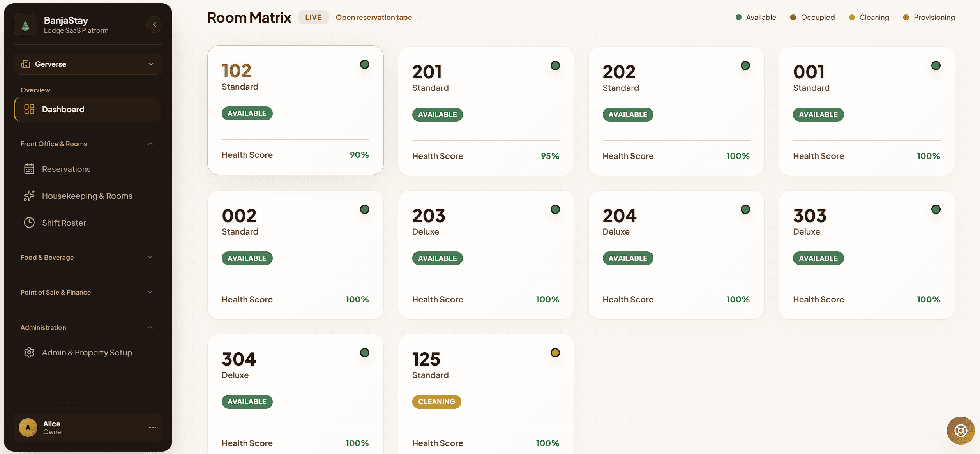The height and width of the screenshot is (454, 980).
Task: Open the help lifebuoy button
Action: [961, 431]
